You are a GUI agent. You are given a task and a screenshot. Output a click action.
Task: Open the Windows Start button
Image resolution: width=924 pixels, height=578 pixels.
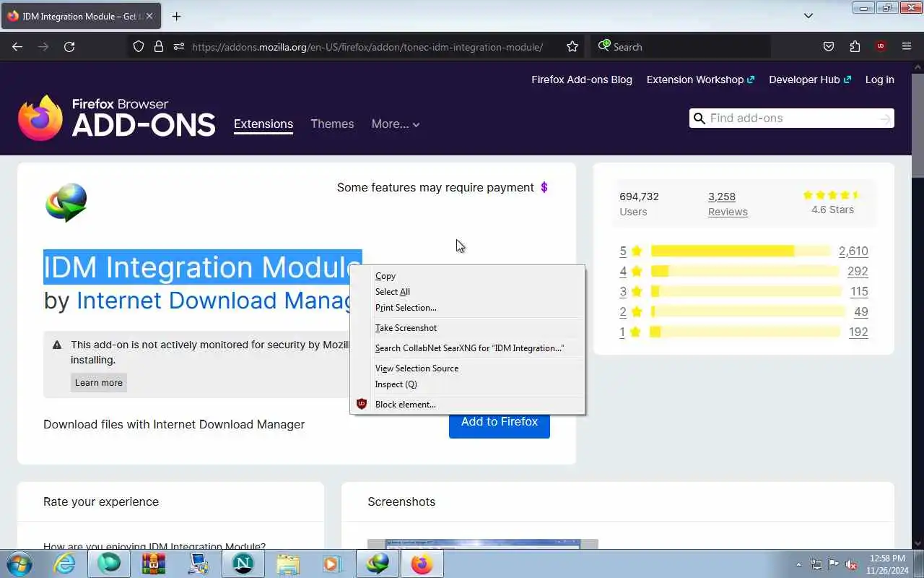(x=19, y=563)
